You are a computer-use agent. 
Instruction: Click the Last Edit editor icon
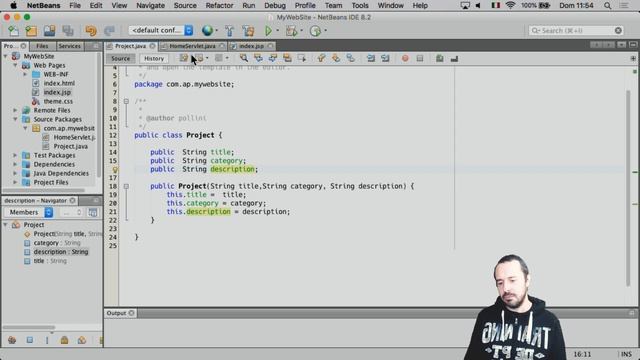tap(184, 58)
